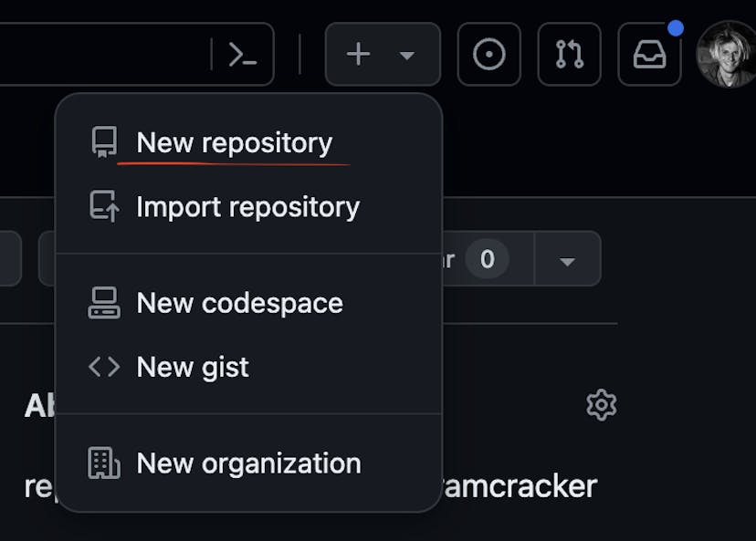This screenshot has height=541, width=756.
Task: Click the codespace computer icon
Action: [x=104, y=303]
